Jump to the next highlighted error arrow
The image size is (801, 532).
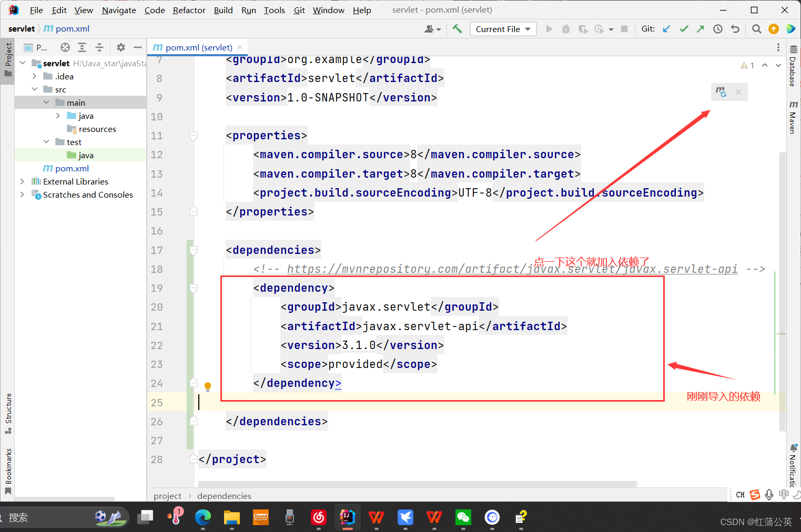[x=778, y=65]
